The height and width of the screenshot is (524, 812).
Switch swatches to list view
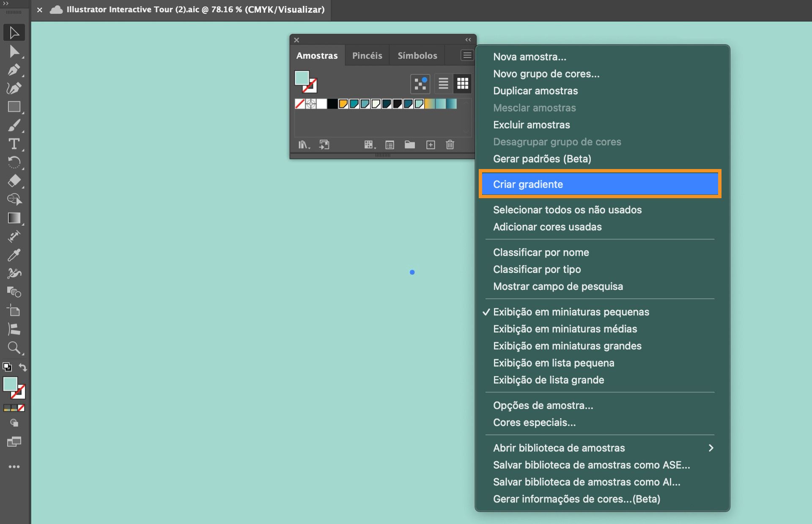coord(443,83)
